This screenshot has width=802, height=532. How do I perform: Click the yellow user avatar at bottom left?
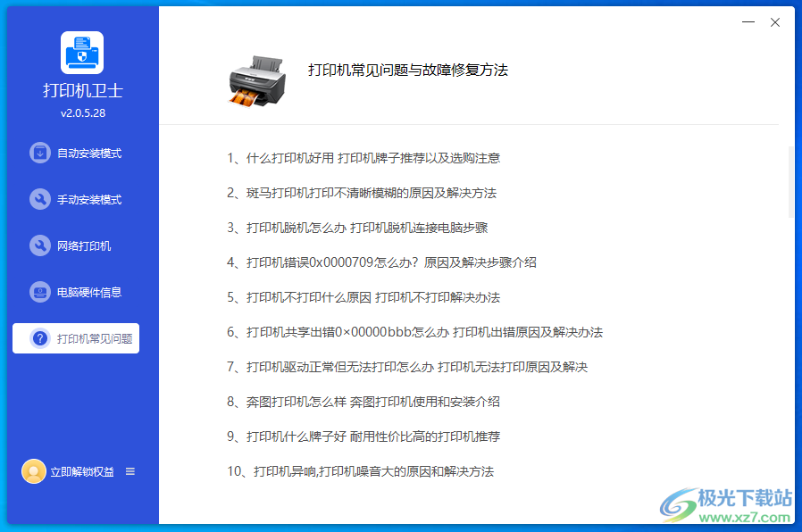pyautogui.click(x=33, y=471)
